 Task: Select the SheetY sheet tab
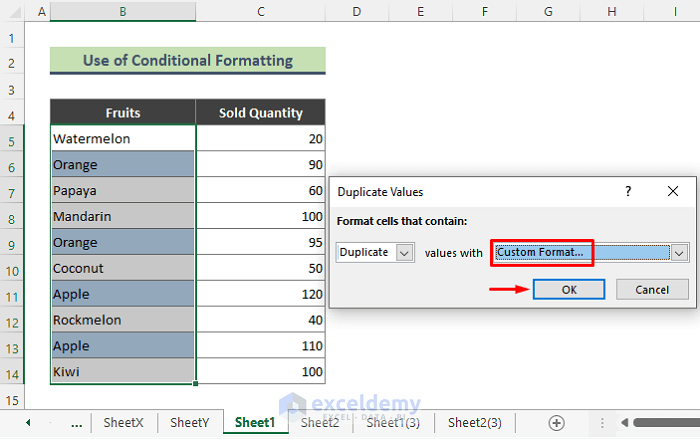click(189, 423)
